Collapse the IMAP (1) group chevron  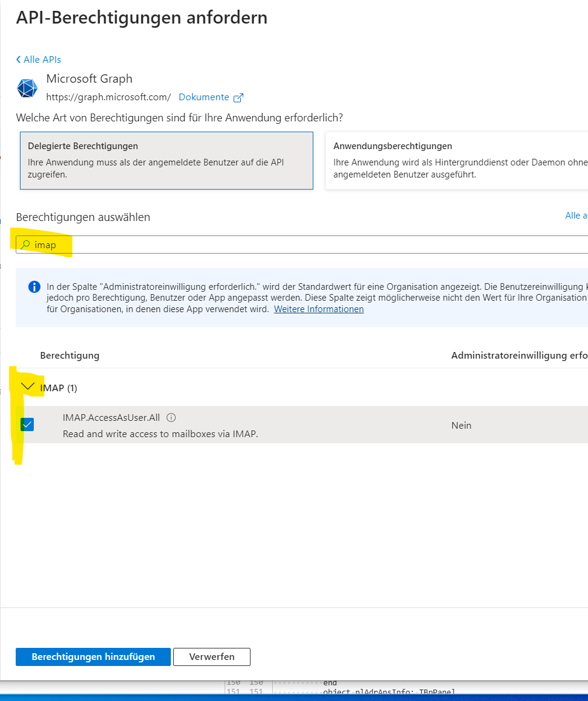(28, 387)
